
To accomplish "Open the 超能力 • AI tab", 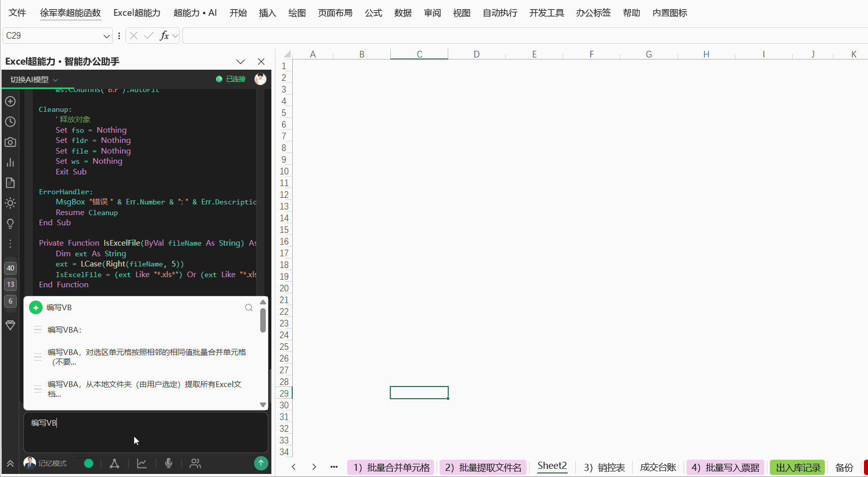I will point(195,13).
